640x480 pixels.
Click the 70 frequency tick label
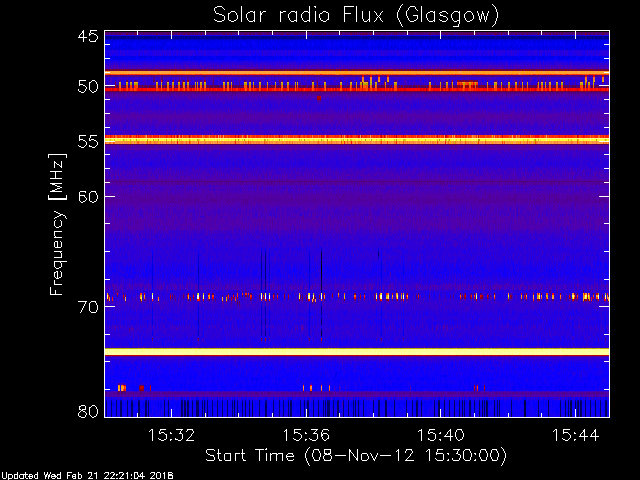pyautogui.click(x=88, y=307)
